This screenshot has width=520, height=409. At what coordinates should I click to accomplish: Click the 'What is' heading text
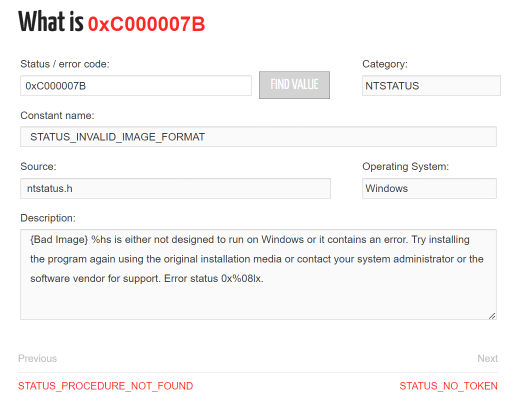click(x=51, y=22)
